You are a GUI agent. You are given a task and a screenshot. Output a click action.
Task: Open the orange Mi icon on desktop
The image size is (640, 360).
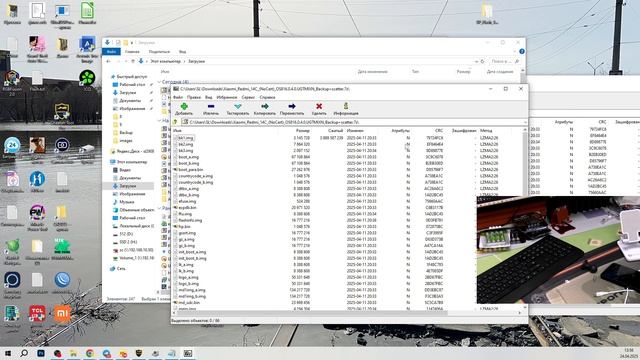[x=62, y=313]
